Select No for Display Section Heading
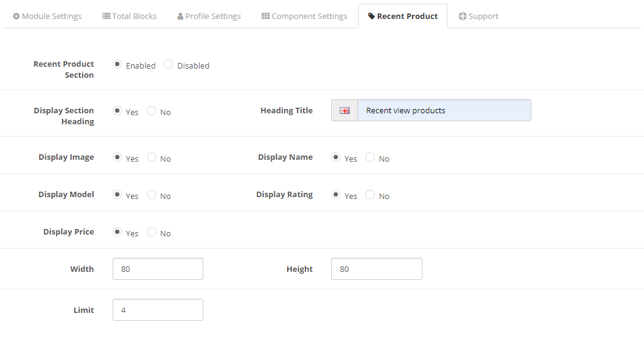Image resolution: width=644 pixels, height=338 pixels. pyautogui.click(x=152, y=111)
